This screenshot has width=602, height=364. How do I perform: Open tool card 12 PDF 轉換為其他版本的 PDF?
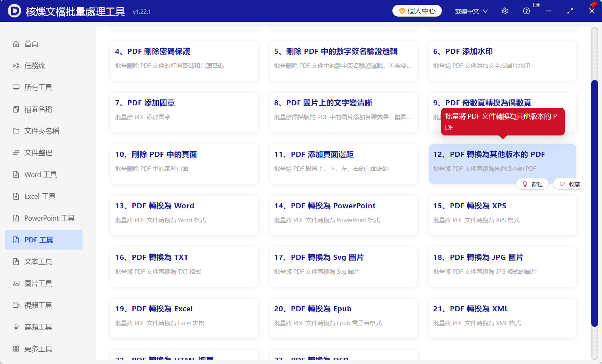503,164
